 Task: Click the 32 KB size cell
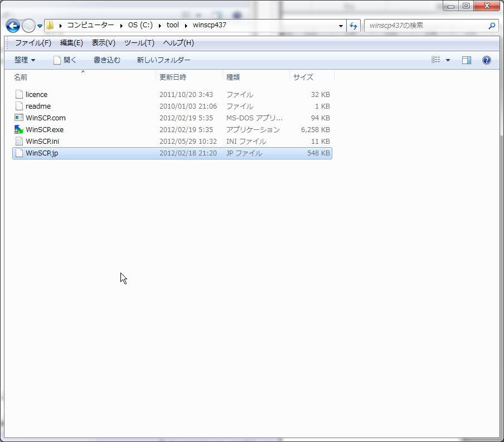(x=320, y=95)
